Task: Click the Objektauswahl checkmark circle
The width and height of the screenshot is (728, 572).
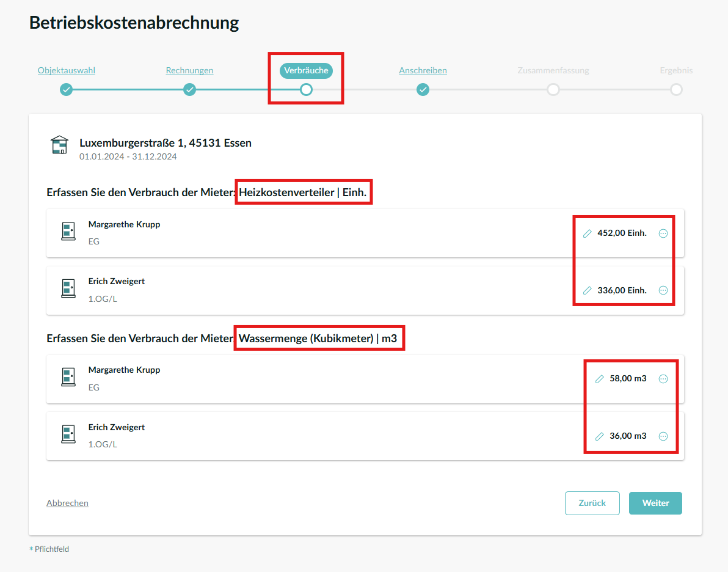Action: point(66,90)
